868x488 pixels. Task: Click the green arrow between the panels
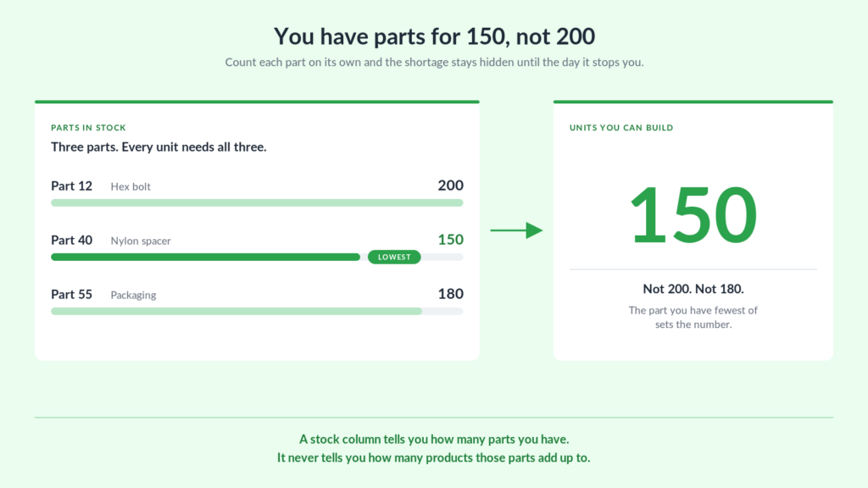(x=516, y=230)
